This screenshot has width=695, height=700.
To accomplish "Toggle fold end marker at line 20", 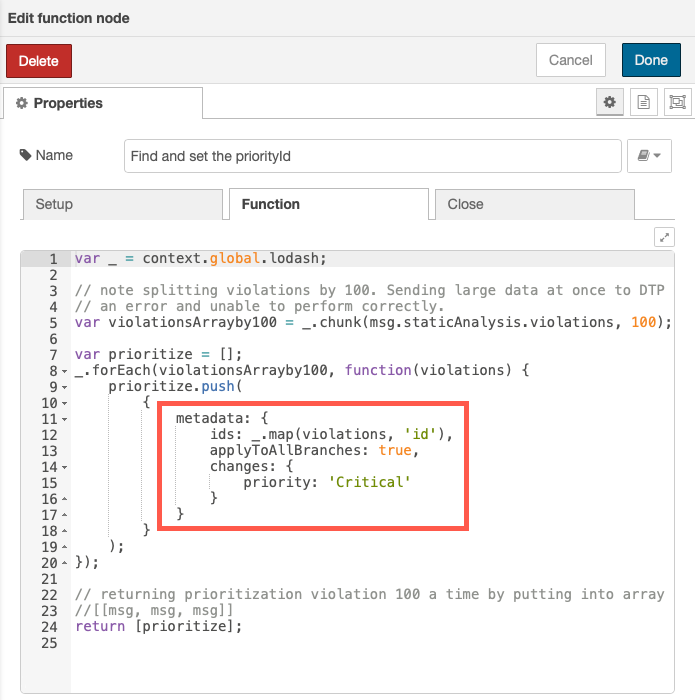I will click(64, 563).
